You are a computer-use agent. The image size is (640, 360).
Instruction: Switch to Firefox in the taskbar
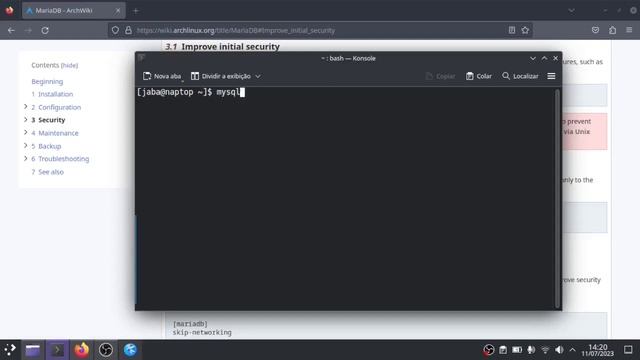(x=82, y=350)
